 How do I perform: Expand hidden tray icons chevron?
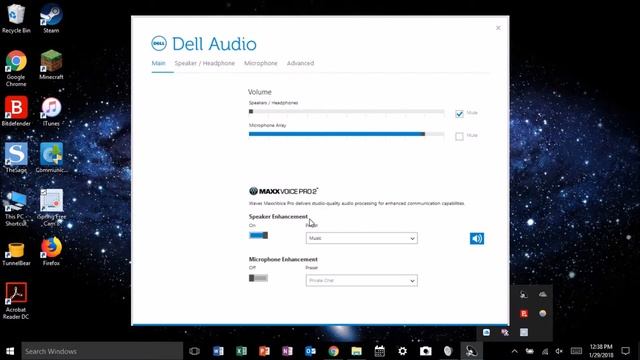pos(514,351)
